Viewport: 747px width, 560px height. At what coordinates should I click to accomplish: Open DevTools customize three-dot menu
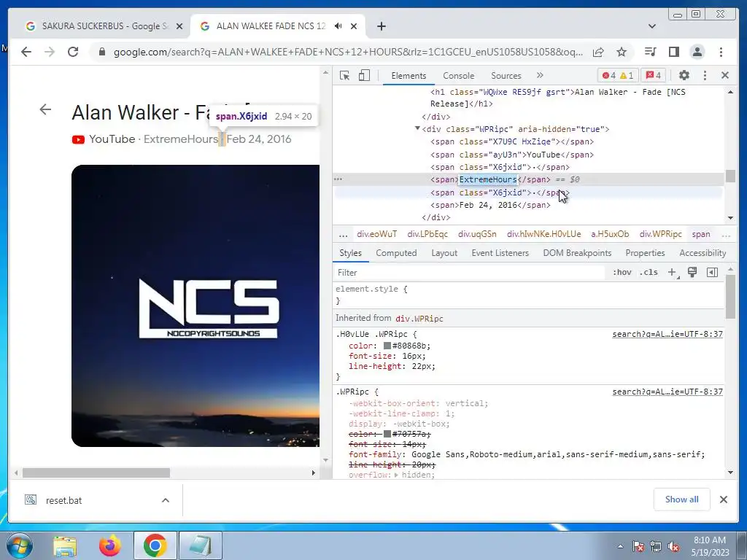click(705, 75)
